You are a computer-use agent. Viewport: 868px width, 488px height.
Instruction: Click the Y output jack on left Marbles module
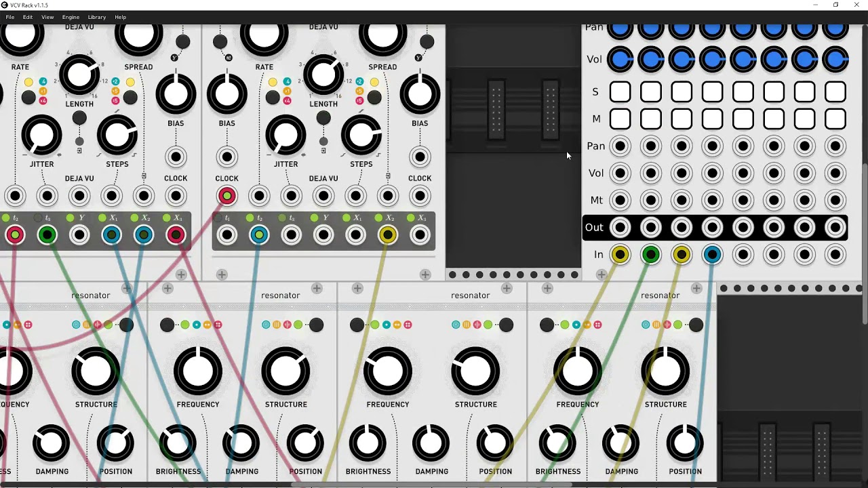pyautogui.click(x=79, y=235)
